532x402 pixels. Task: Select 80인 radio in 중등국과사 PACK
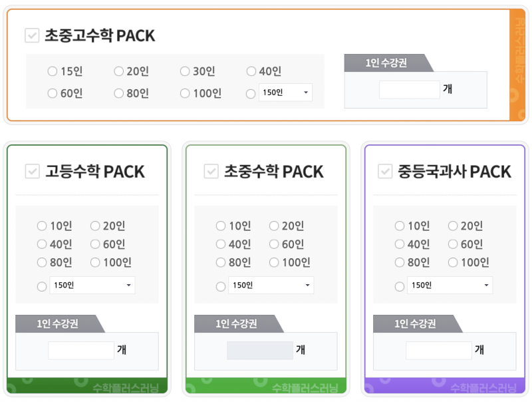click(x=400, y=262)
